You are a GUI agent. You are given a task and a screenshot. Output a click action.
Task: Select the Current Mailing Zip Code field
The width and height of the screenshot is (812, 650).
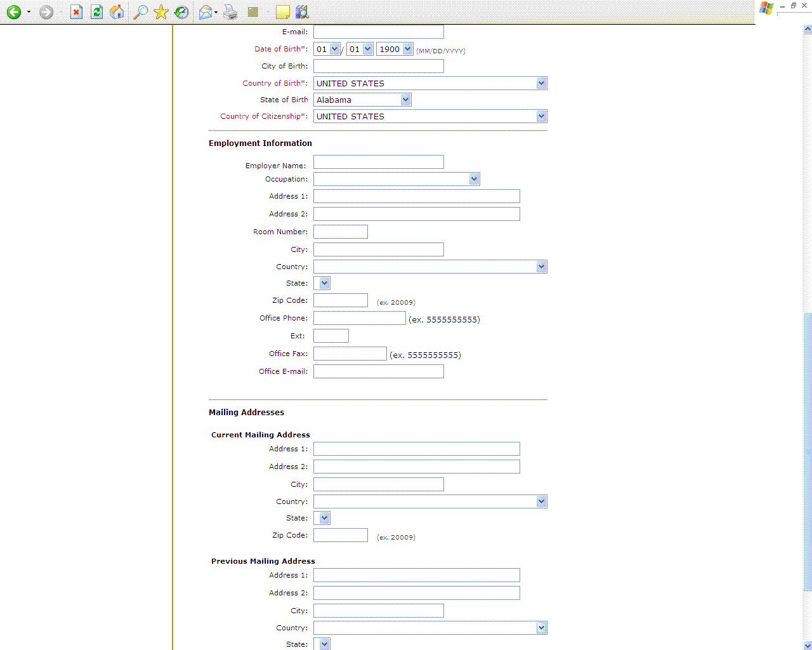pyautogui.click(x=341, y=535)
